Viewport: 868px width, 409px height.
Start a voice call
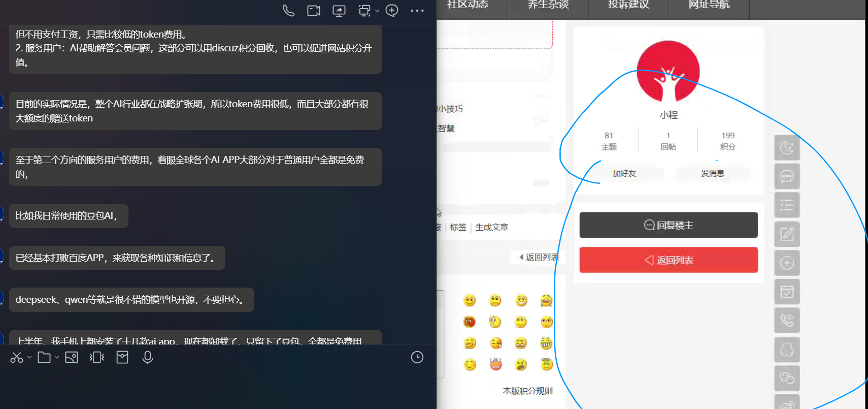tap(288, 11)
